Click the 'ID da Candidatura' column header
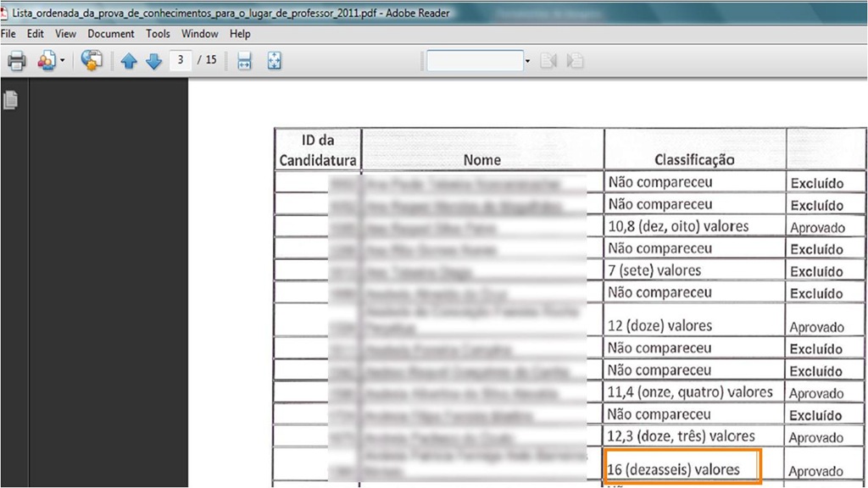Image resolution: width=868 pixels, height=488 pixels. [x=318, y=150]
